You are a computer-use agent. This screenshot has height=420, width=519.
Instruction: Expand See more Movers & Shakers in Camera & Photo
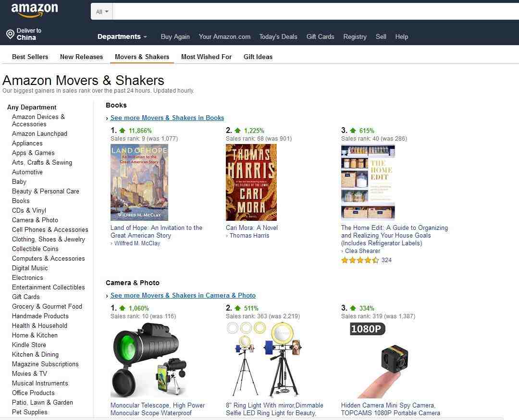click(183, 295)
